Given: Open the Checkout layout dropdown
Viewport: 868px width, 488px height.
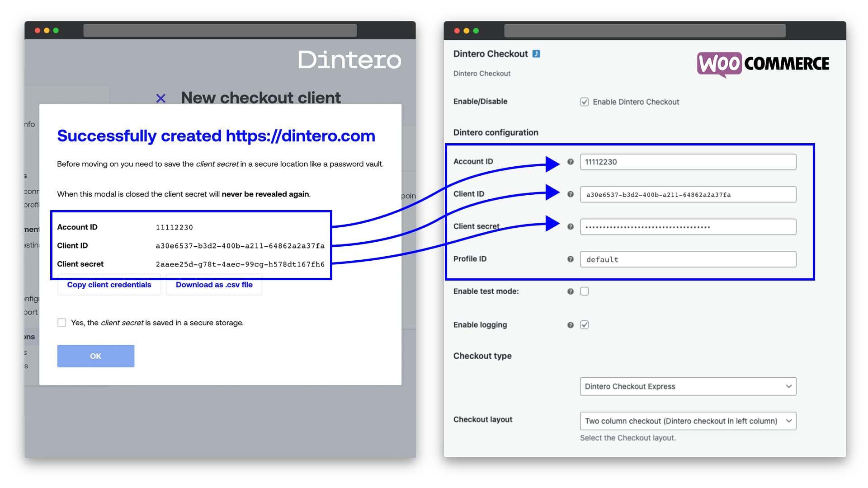Looking at the screenshot, I should pos(688,421).
